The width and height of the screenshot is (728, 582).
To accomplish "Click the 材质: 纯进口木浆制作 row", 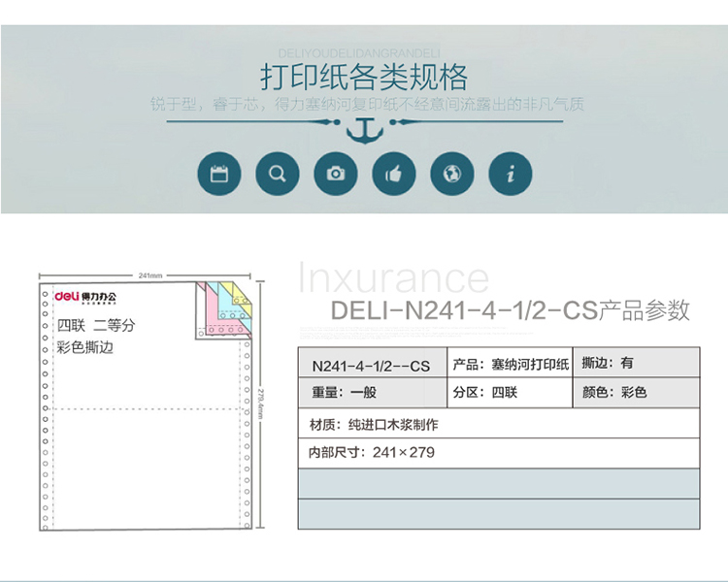I will [x=498, y=424].
